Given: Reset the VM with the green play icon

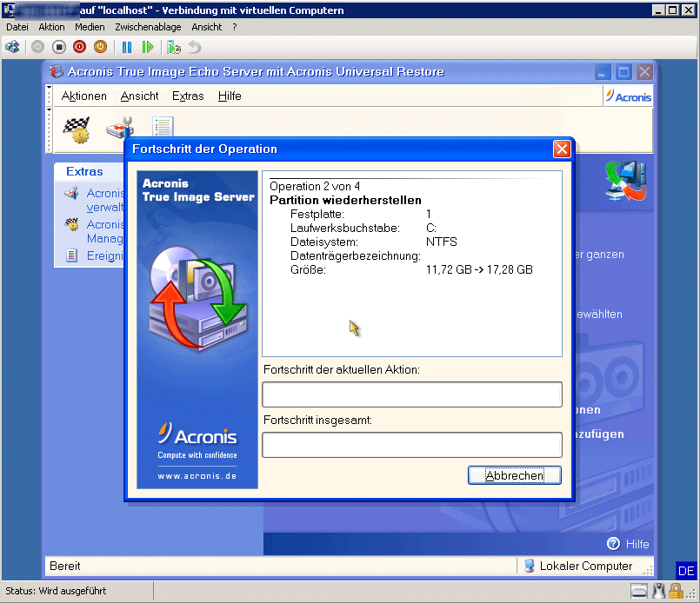Looking at the screenshot, I should click(x=148, y=47).
